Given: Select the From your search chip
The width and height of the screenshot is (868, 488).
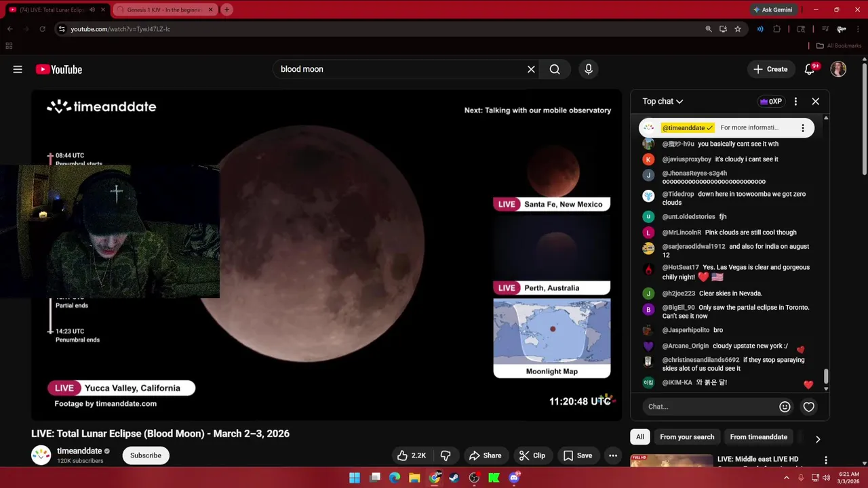Looking at the screenshot, I should (x=687, y=437).
